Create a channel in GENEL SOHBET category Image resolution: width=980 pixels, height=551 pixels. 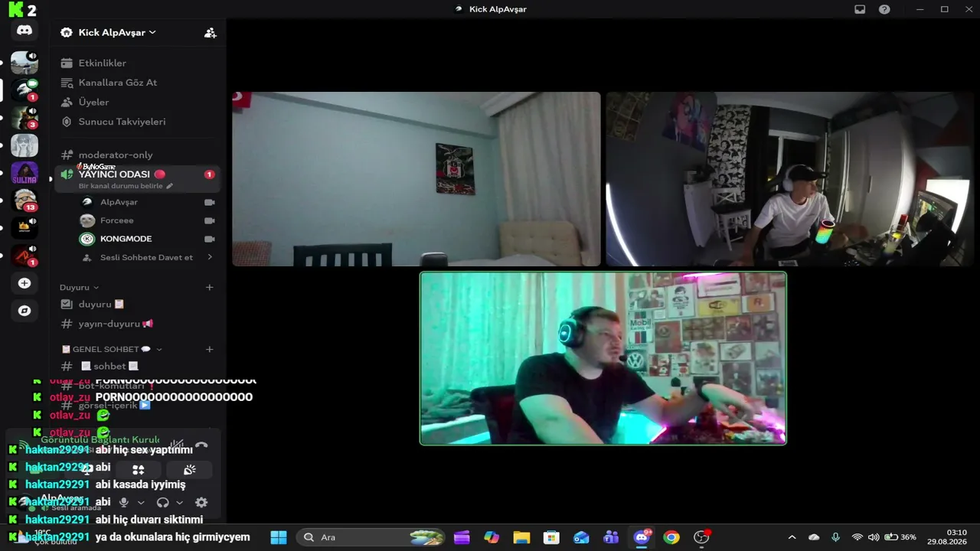(x=209, y=349)
